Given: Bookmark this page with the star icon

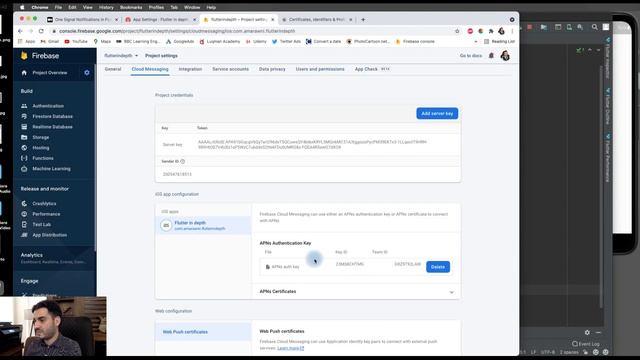Looking at the screenshot, I should (457, 31).
